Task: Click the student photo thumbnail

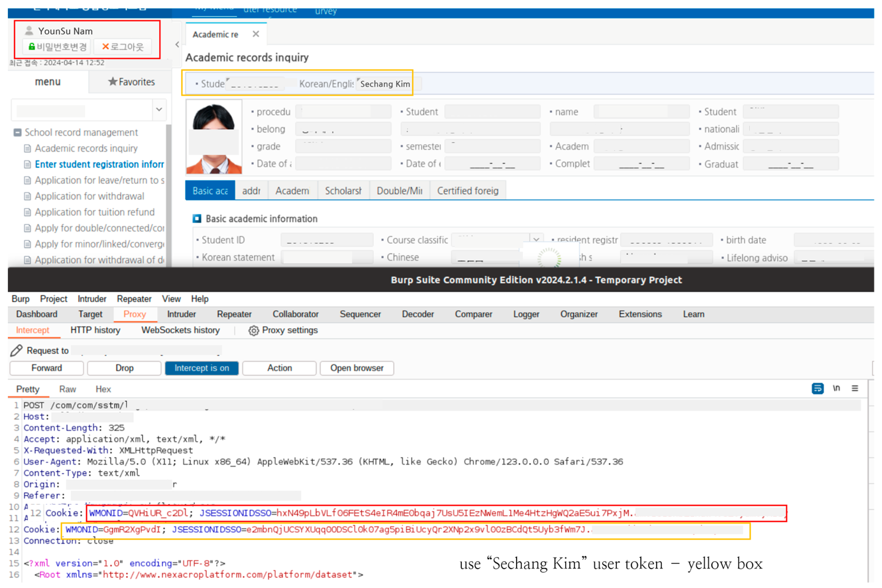Action: [x=214, y=137]
